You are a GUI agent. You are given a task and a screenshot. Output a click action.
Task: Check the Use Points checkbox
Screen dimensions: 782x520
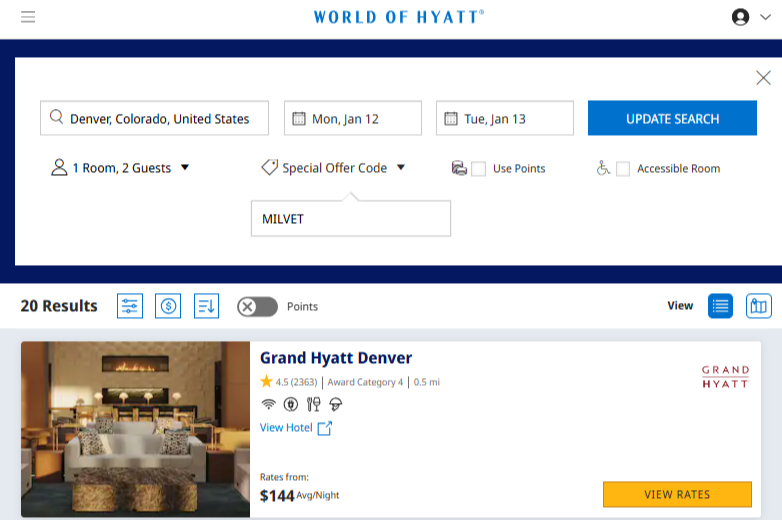point(479,169)
